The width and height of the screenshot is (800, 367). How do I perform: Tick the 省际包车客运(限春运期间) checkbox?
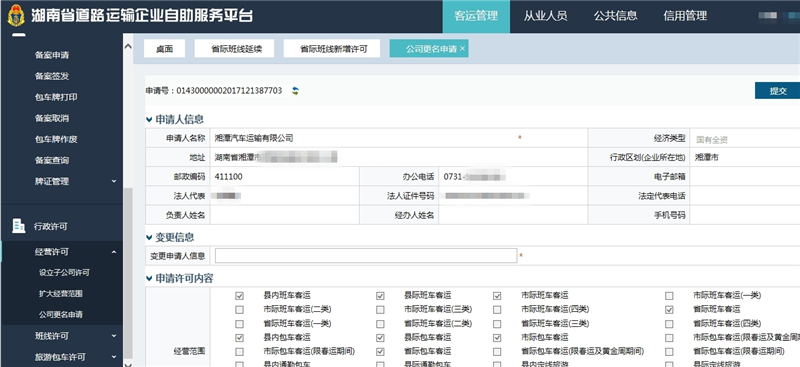669,352
